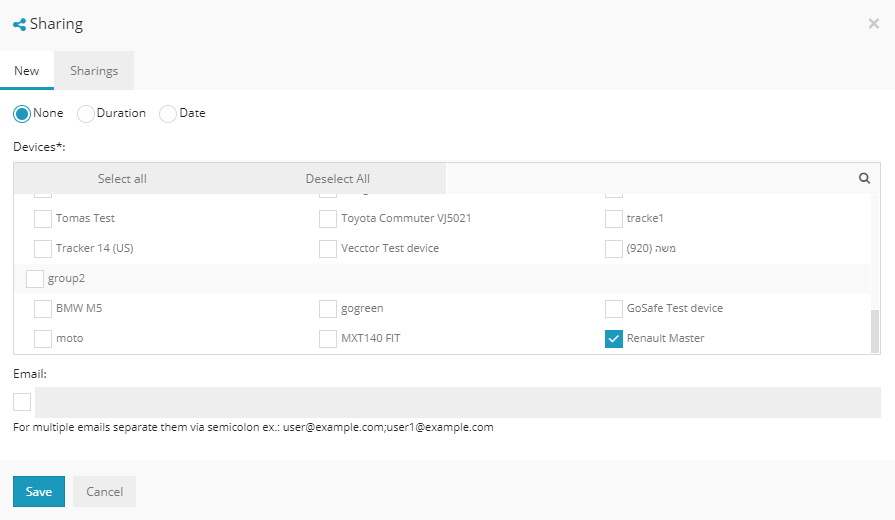The image size is (895, 520).
Task: Tick the moto device checkbox
Action: tap(43, 339)
